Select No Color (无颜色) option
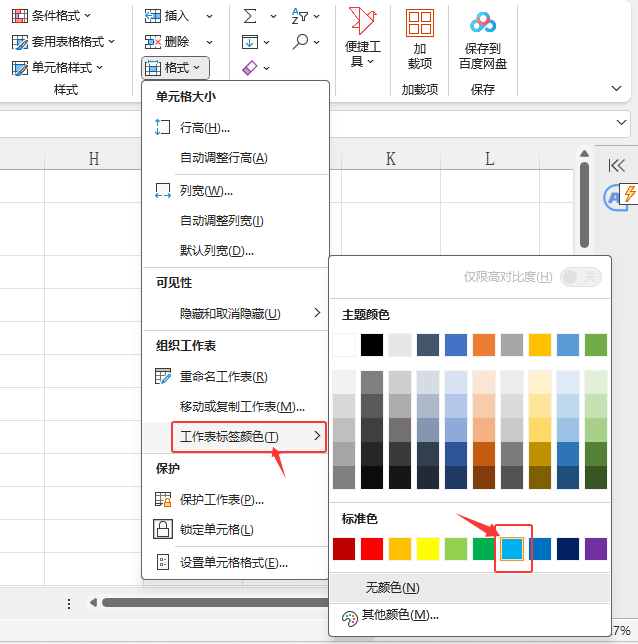 pos(470,588)
